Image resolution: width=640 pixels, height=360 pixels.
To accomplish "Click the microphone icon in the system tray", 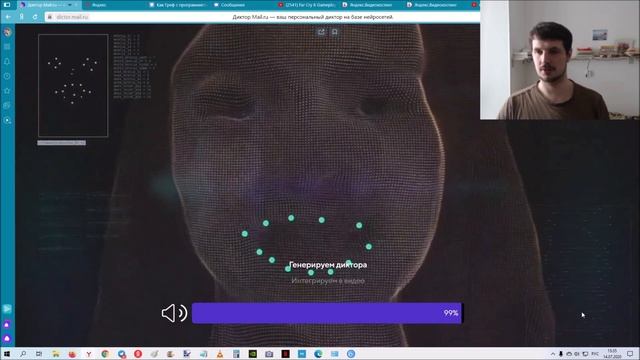I will click(561, 354).
